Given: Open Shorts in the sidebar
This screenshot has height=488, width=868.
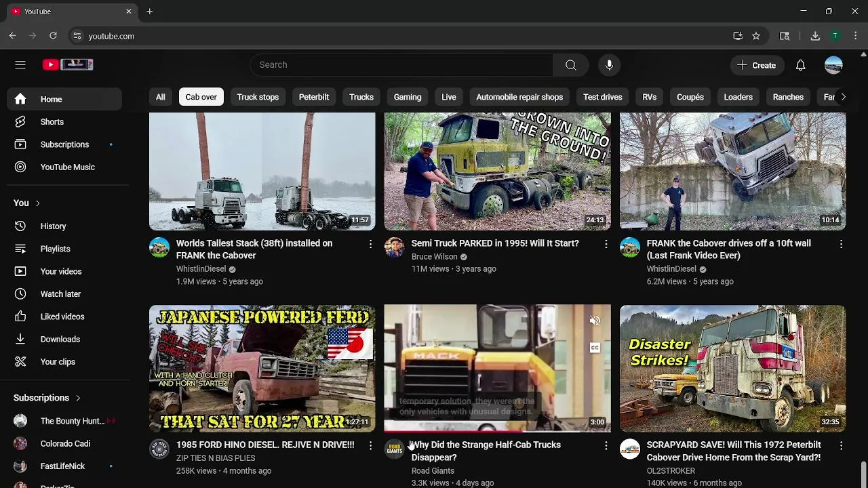Looking at the screenshot, I should coord(64,122).
